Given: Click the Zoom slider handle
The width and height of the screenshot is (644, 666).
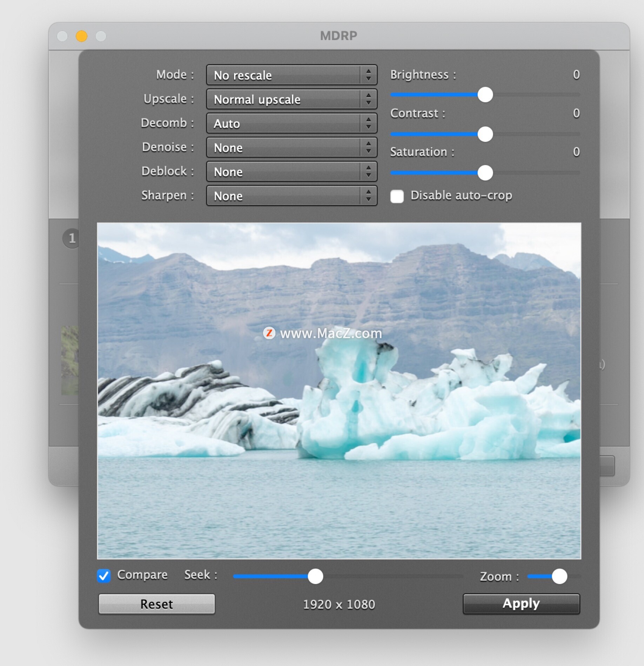Looking at the screenshot, I should tap(559, 576).
